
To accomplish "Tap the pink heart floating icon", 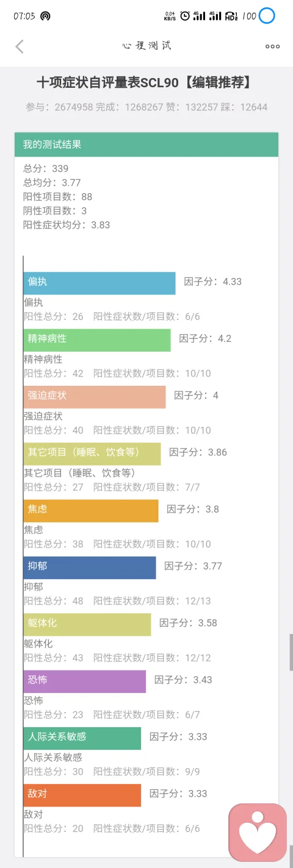I will click(x=257, y=832).
